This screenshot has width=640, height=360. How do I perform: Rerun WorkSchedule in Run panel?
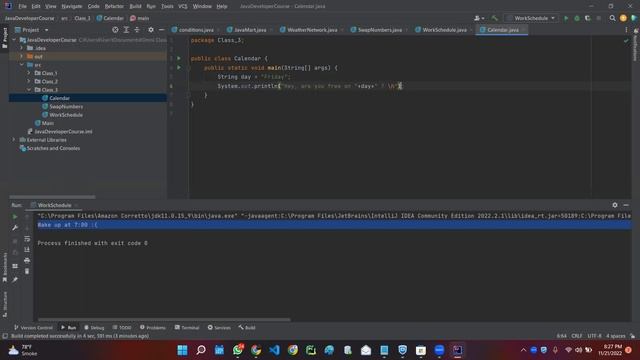tap(15, 216)
